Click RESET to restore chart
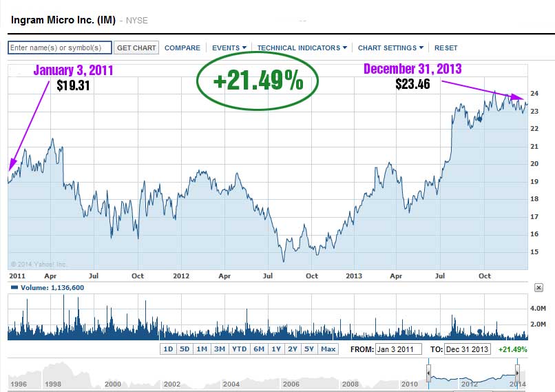 coord(446,48)
